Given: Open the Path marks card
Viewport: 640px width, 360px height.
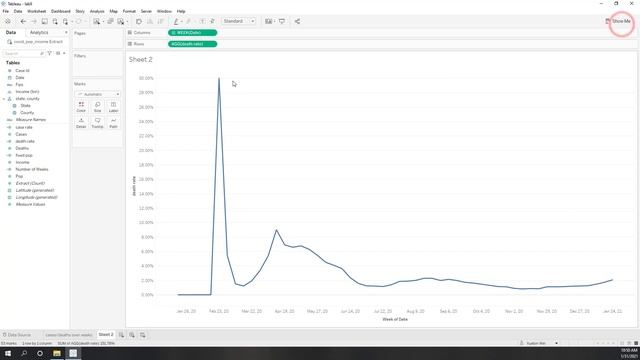Looking at the screenshot, I should point(113,123).
